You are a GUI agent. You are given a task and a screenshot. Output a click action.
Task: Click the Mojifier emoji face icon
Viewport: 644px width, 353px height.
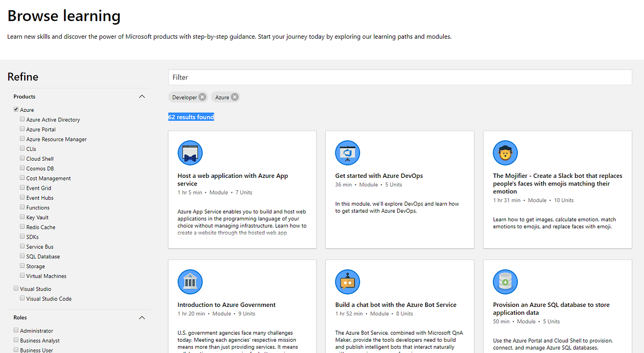point(505,153)
